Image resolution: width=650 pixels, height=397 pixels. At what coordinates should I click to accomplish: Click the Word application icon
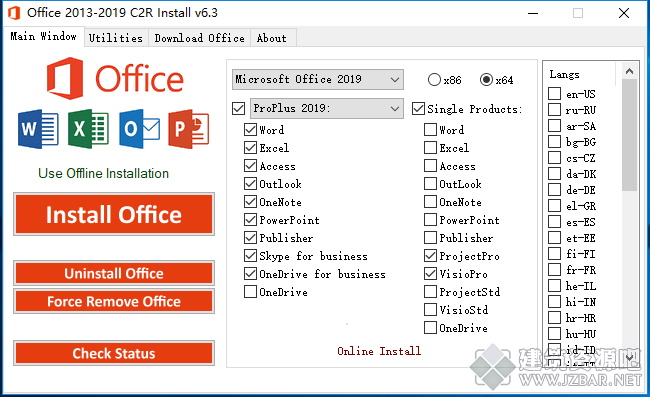[x=38, y=129]
